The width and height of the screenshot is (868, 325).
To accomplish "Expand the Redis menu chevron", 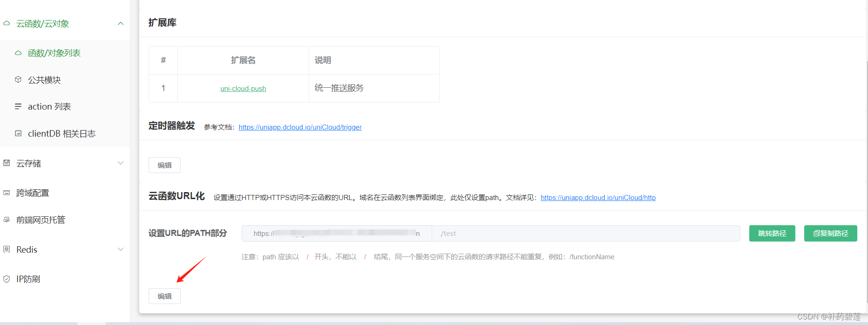I will (x=121, y=249).
